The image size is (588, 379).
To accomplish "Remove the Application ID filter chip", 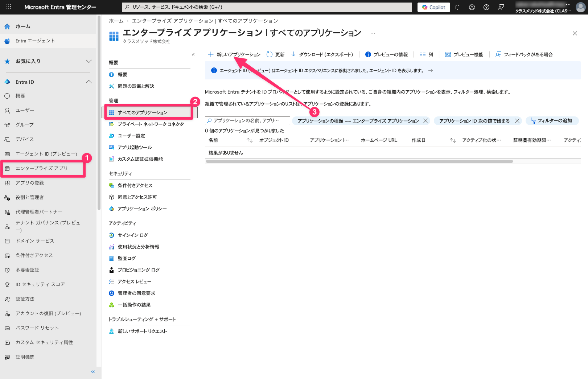I will pos(517,121).
